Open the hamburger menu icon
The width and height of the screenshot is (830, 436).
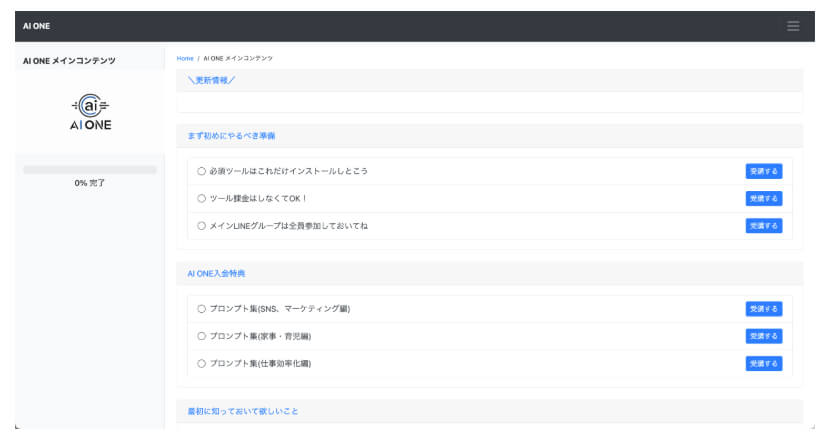pyautogui.click(x=792, y=26)
